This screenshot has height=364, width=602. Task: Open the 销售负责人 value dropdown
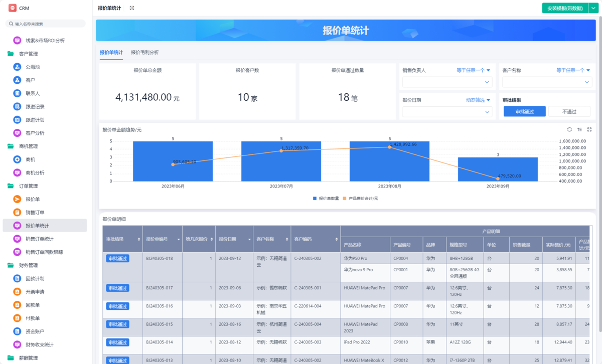pos(447,82)
